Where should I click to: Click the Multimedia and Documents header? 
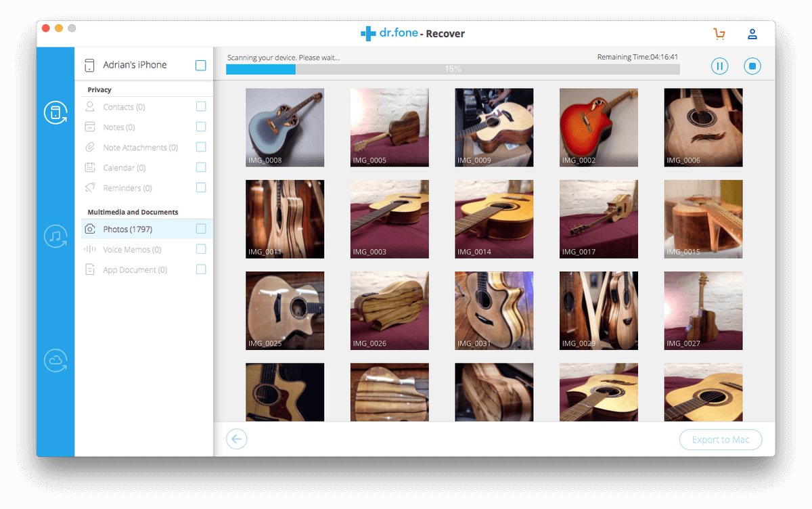click(x=133, y=212)
